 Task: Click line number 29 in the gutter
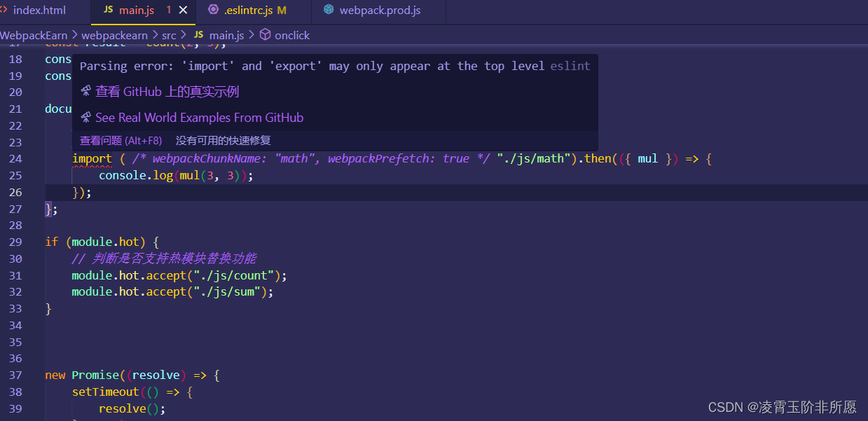tap(15, 242)
